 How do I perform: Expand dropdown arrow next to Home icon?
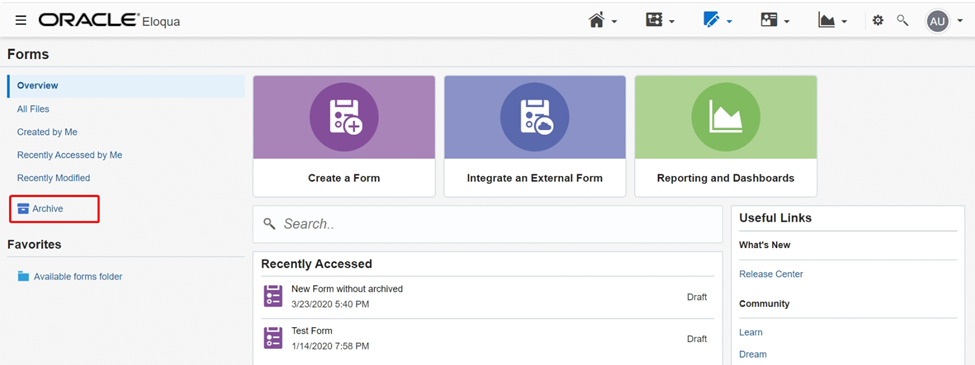(614, 22)
